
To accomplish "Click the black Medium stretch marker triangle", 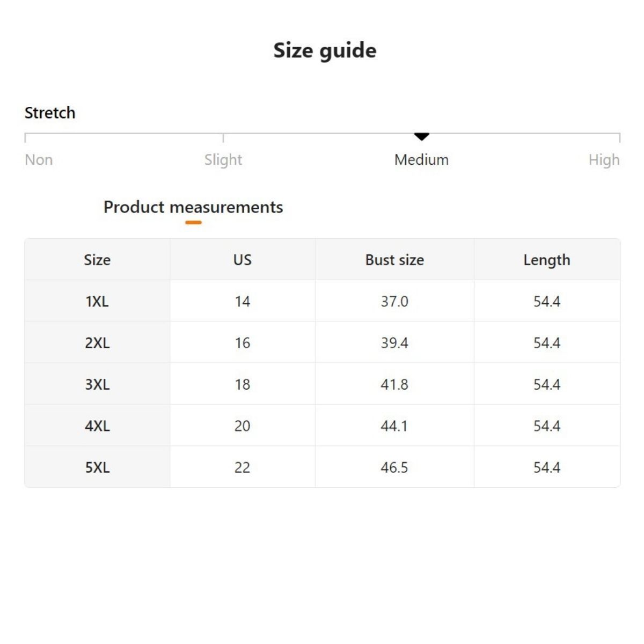I will click(x=422, y=137).
